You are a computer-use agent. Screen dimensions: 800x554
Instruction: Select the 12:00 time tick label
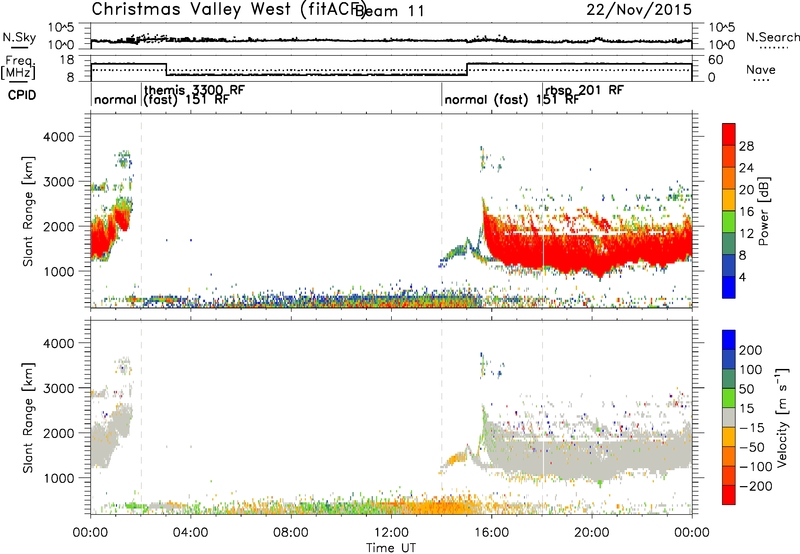point(391,533)
